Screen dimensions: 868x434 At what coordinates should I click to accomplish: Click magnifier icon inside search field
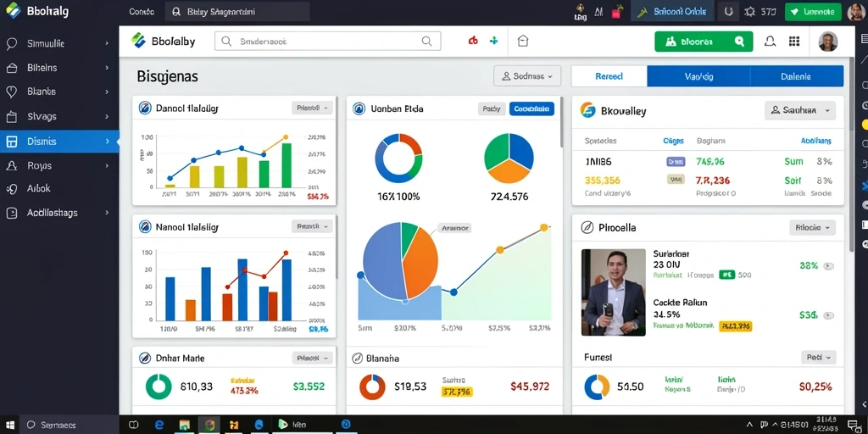[426, 41]
